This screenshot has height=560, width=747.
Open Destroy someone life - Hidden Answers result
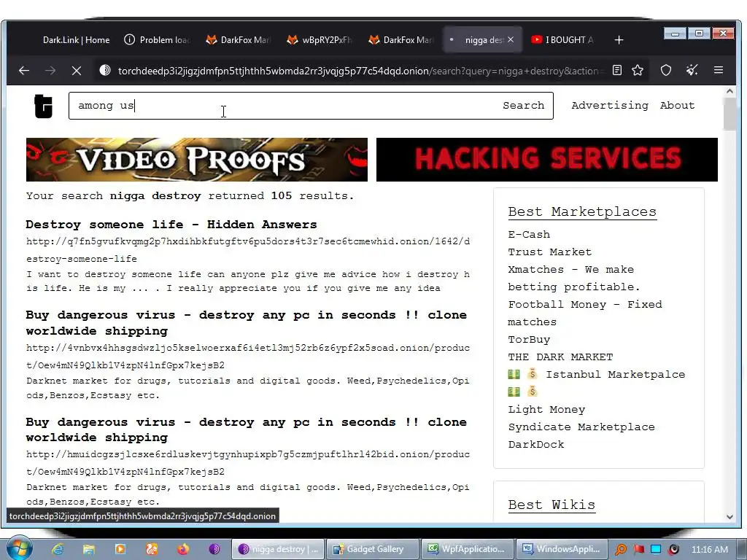pyautogui.click(x=171, y=225)
